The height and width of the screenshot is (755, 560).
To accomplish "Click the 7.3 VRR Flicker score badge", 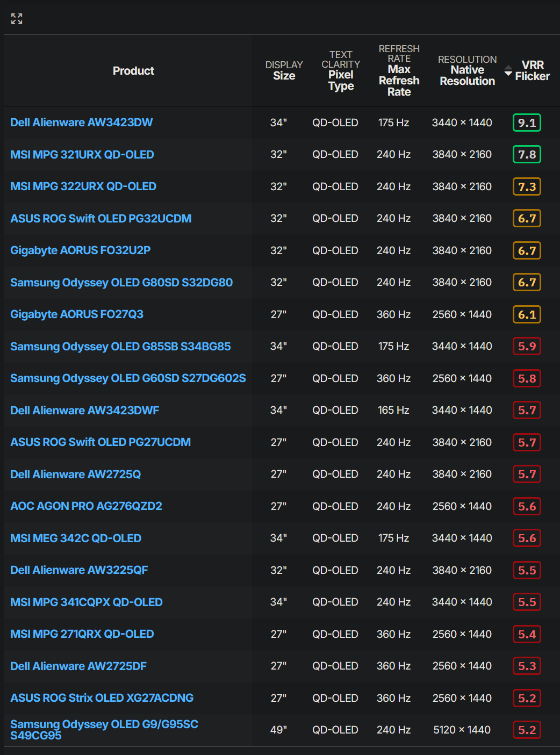I will click(x=527, y=186).
